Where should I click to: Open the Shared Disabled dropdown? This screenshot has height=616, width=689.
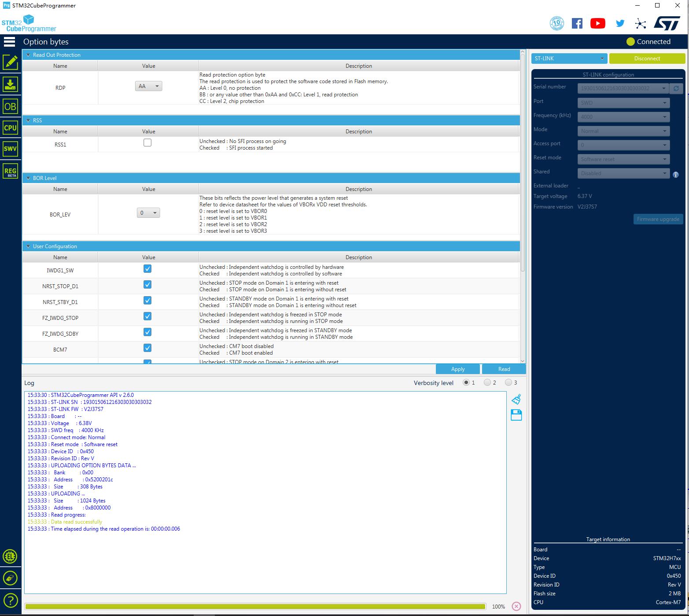pyautogui.click(x=623, y=173)
